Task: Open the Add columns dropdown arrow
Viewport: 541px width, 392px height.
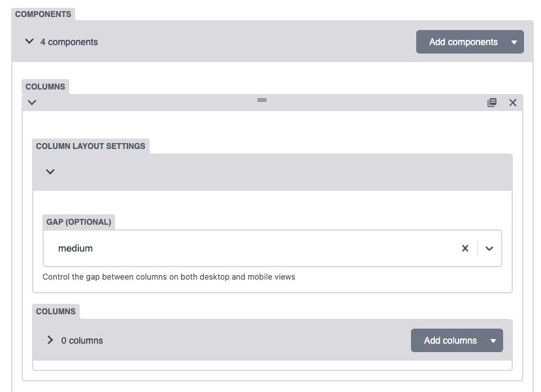Action: (493, 341)
